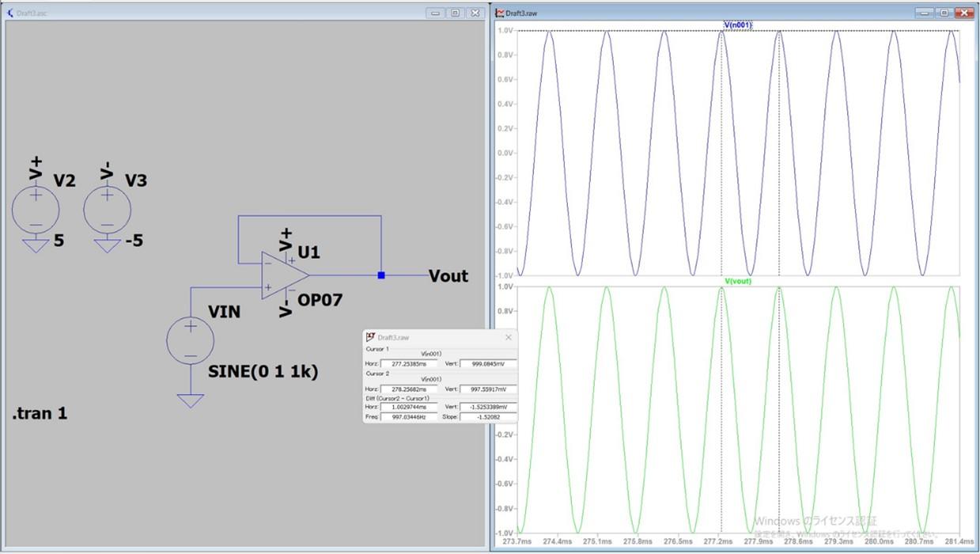
Task: Click the blue junction node near Vout
Action: point(381,275)
